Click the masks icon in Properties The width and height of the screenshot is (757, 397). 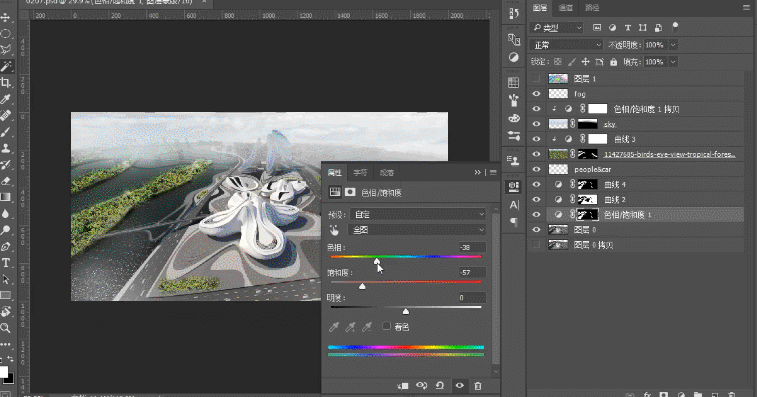click(x=350, y=192)
